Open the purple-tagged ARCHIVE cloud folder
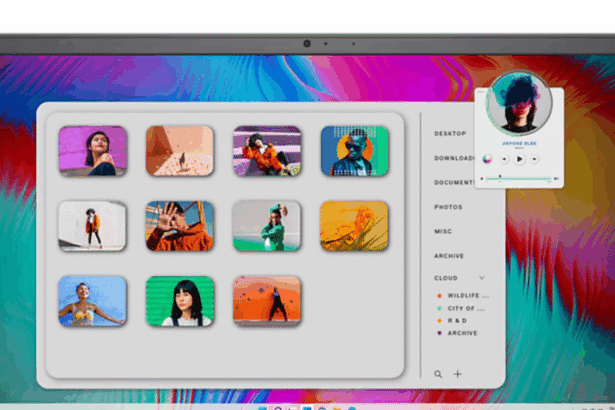The image size is (615, 410). point(463,333)
